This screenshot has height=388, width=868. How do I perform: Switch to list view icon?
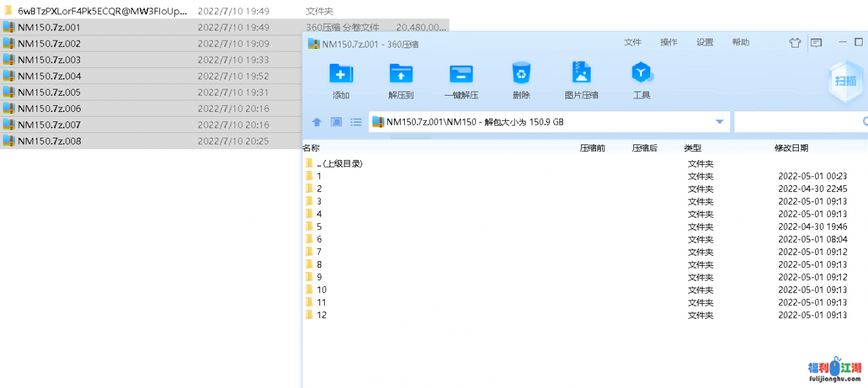click(x=356, y=122)
